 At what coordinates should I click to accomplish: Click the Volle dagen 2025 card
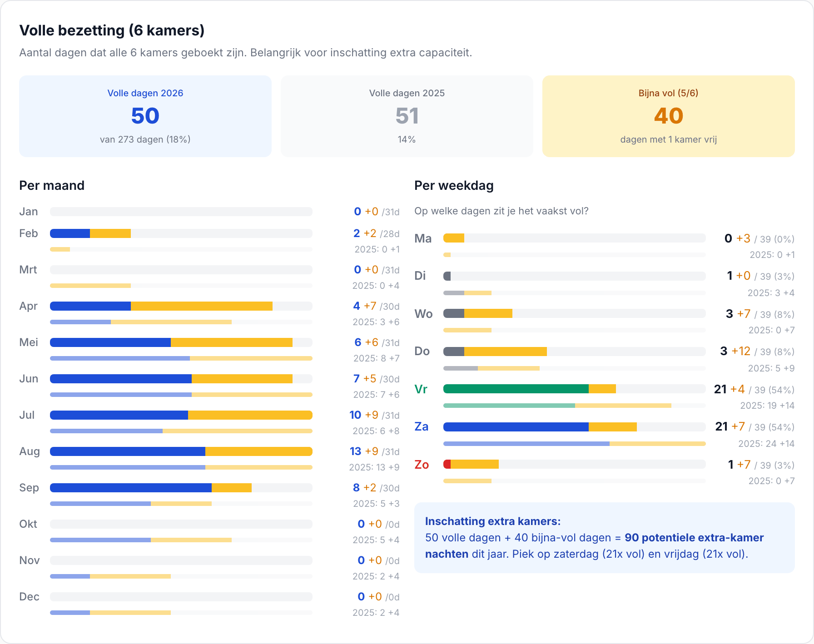[407, 116]
